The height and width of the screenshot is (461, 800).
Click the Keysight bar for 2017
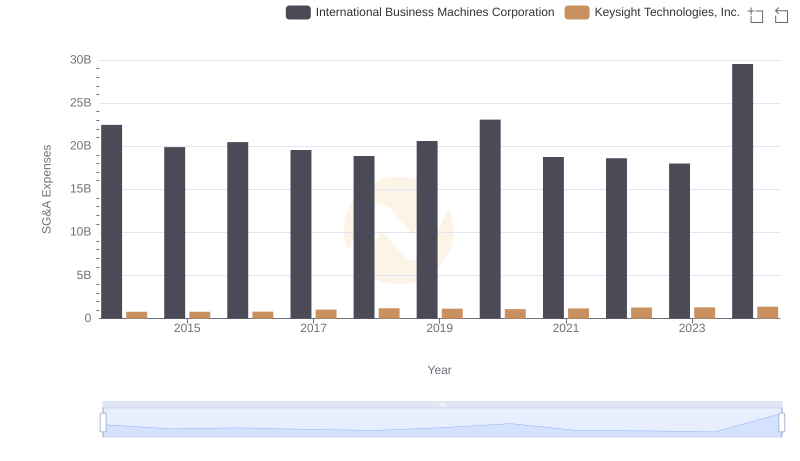(x=326, y=314)
